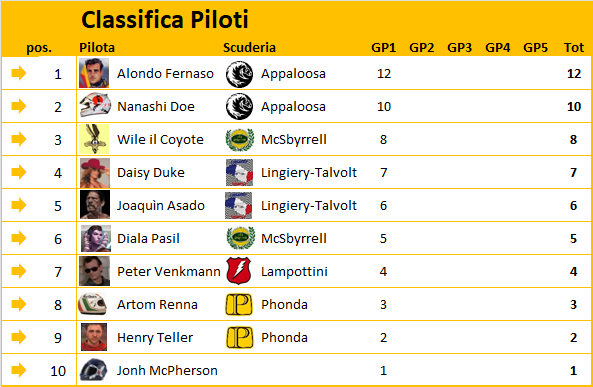Click the yellow arrow at position 10
The height and width of the screenshot is (387, 593).
[19, 370]
